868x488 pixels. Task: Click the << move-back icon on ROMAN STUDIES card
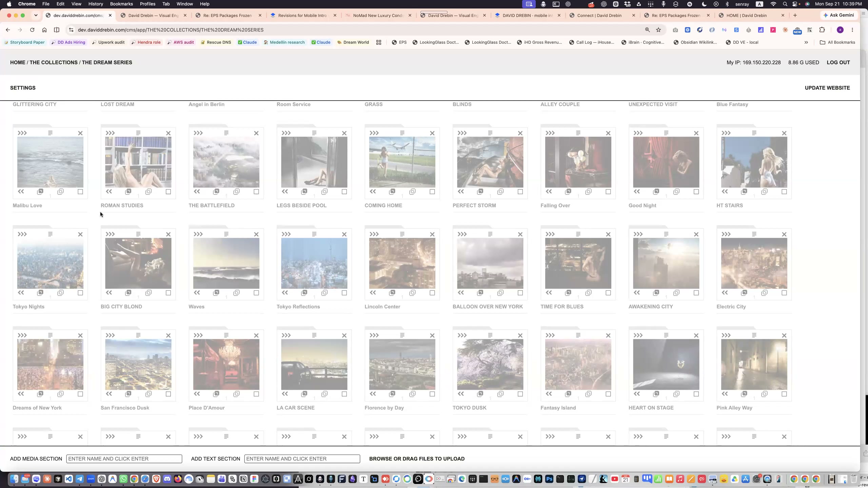click(109, 191)
